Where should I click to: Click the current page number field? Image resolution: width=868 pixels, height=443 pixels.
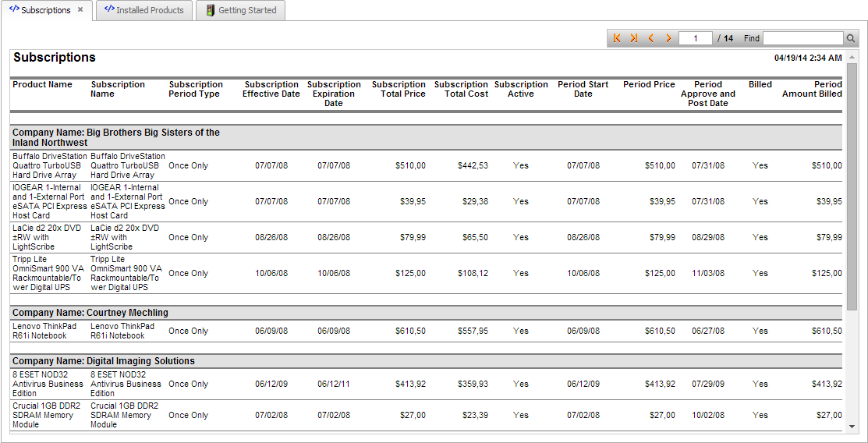tap(695, 38)
